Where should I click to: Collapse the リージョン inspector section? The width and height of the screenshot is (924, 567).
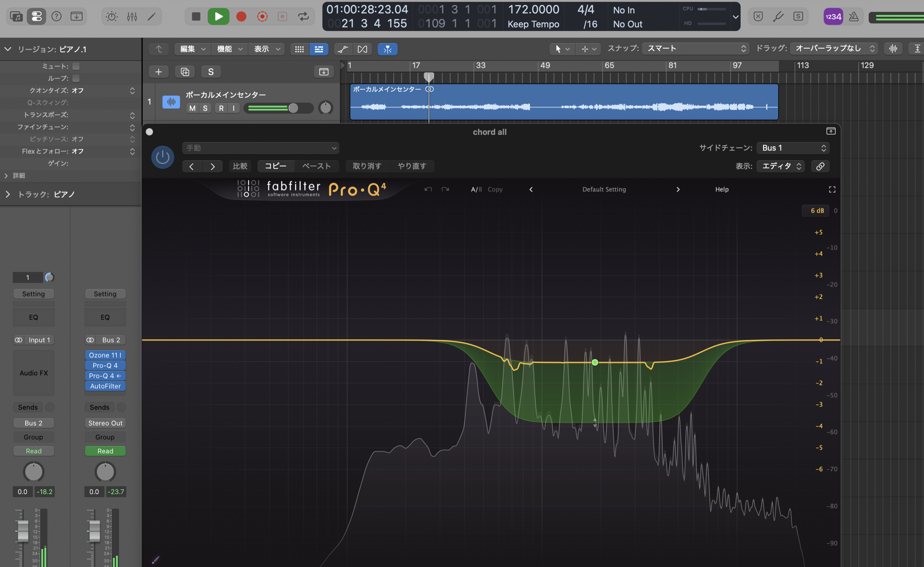[8, 49]
